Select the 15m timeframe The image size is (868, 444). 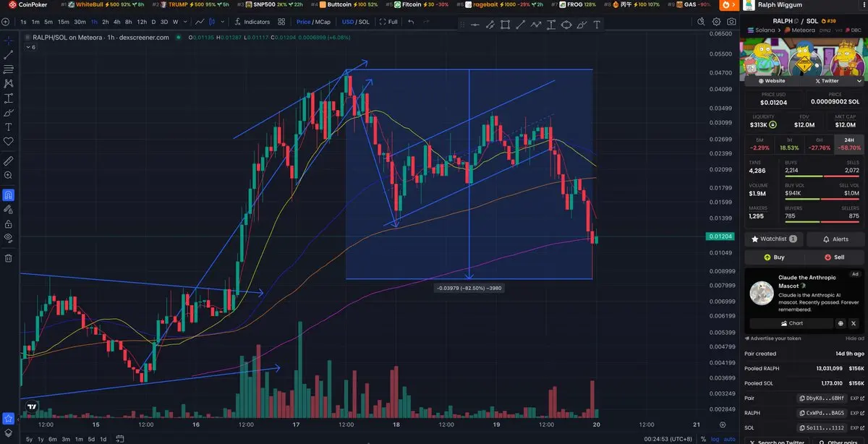64,22
